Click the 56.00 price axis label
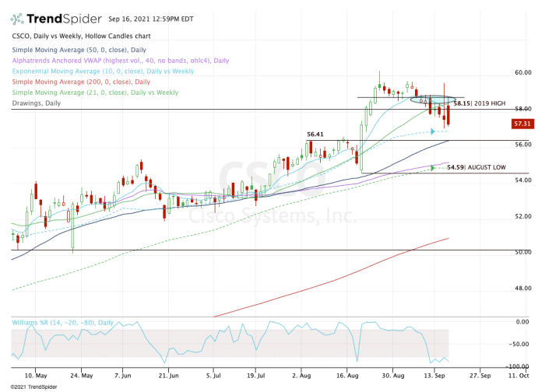The width and height of the screenshot is (545, 392). tap(522, 145)
